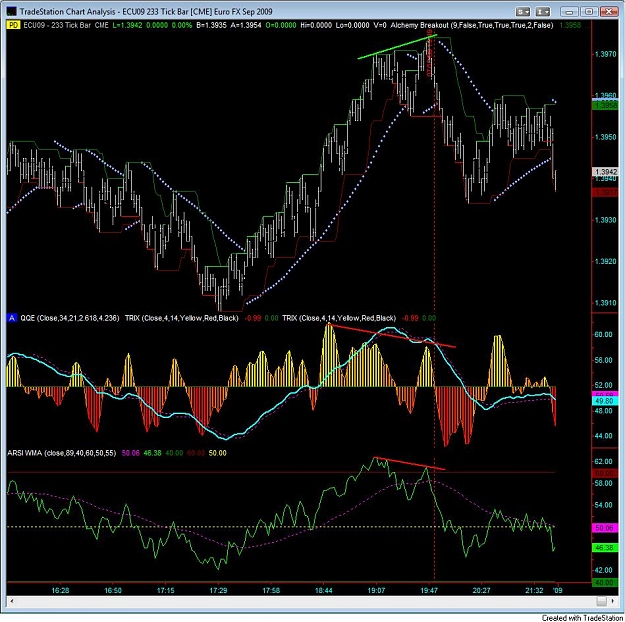Click the 17:29 time axis label

[x=218, y=590]
